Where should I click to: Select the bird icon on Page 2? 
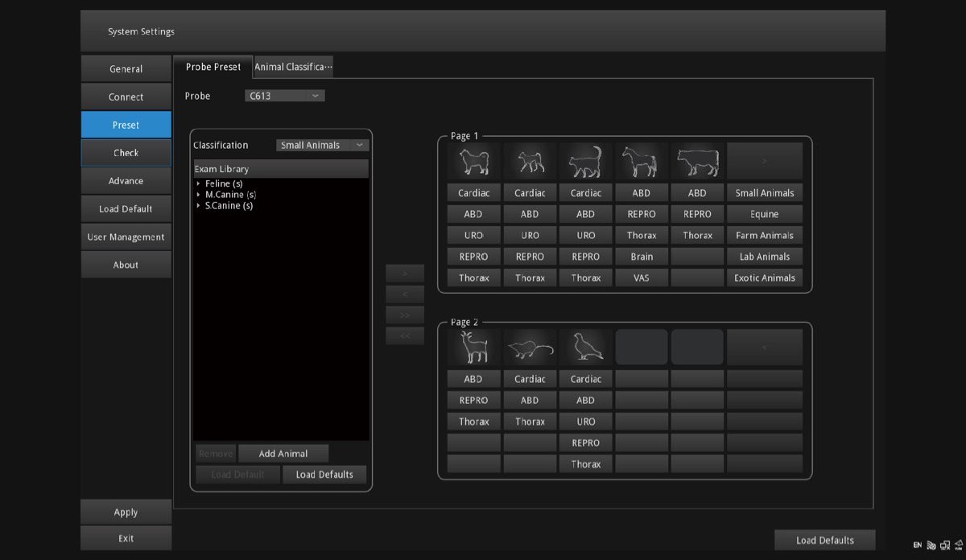point(585,348)
